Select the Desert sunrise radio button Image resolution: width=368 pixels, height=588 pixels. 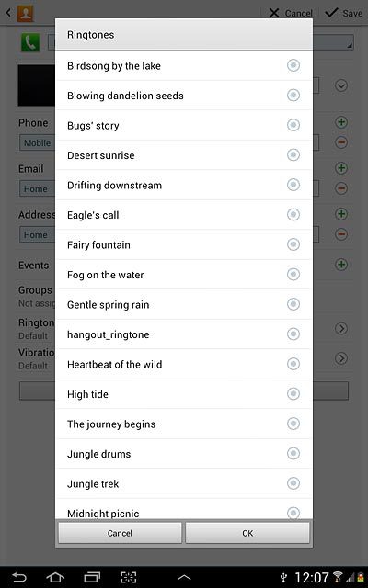293,154
